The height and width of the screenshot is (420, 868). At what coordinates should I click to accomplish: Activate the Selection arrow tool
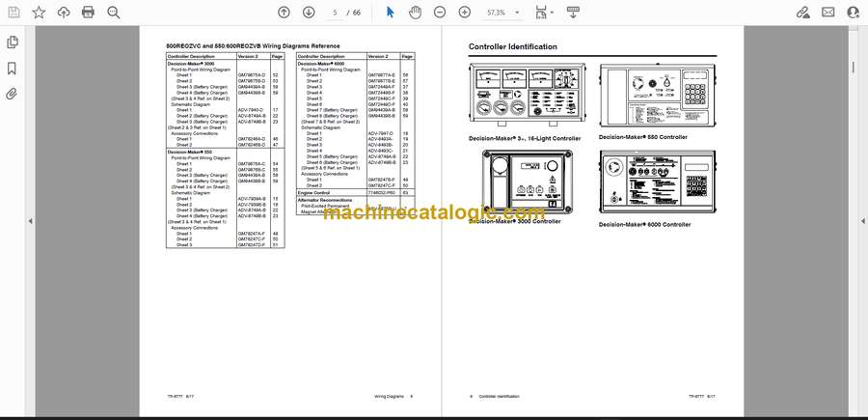pos(391,13)
